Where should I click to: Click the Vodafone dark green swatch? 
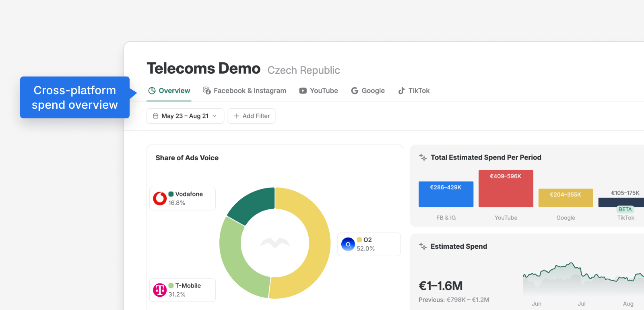[171, 194]
